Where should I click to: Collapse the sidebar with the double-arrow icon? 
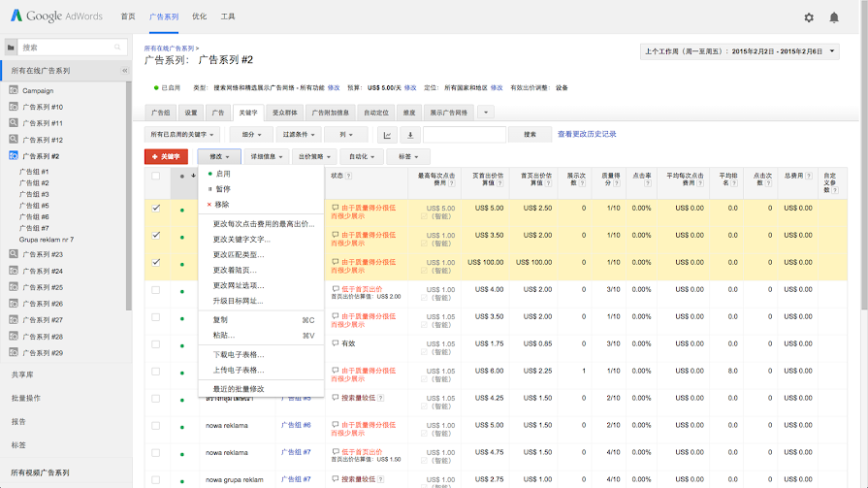tap(124, 71)
